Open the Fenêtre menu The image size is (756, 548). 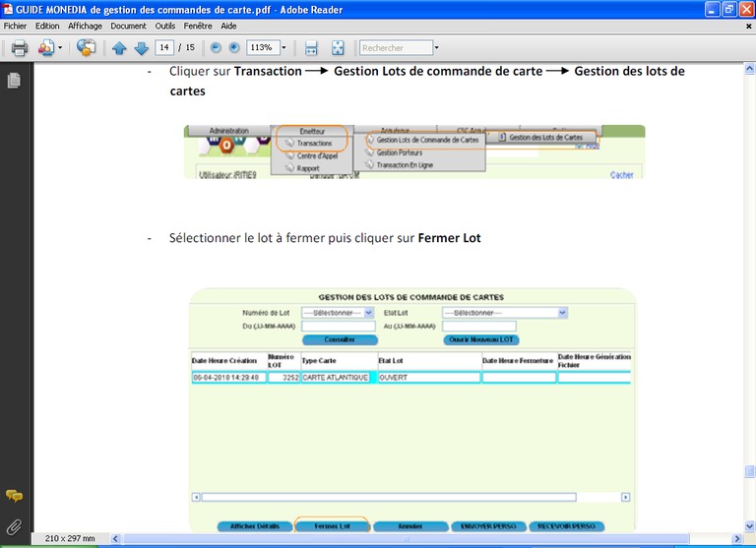(x=198, y=26)
